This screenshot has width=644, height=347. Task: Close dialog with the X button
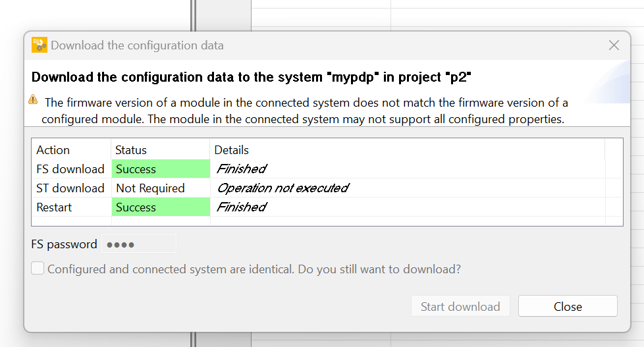pos(614,45)
